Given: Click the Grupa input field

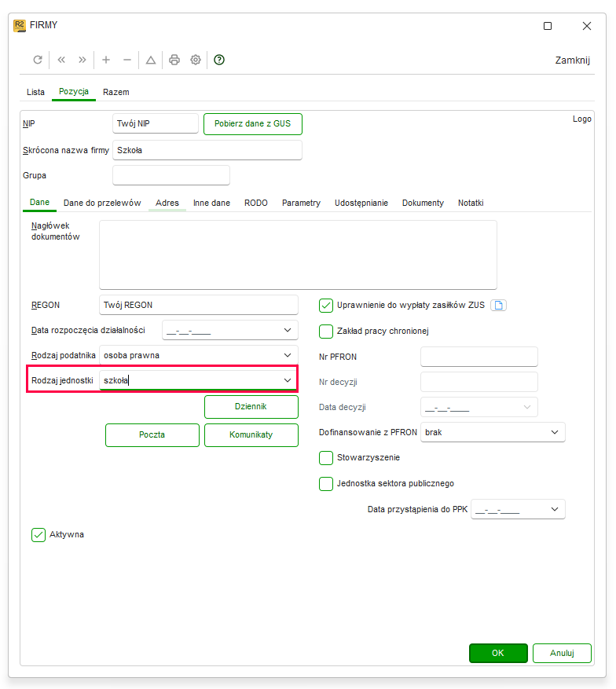Looking at the screenshot, I should point(171,175).
